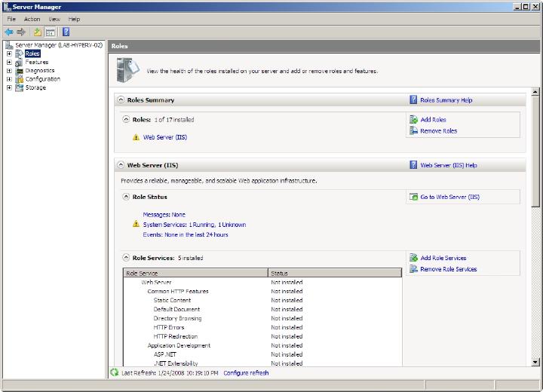Click the Features tree node icon
Viewport: 543px width, 392px height.
tap(19, 63)
